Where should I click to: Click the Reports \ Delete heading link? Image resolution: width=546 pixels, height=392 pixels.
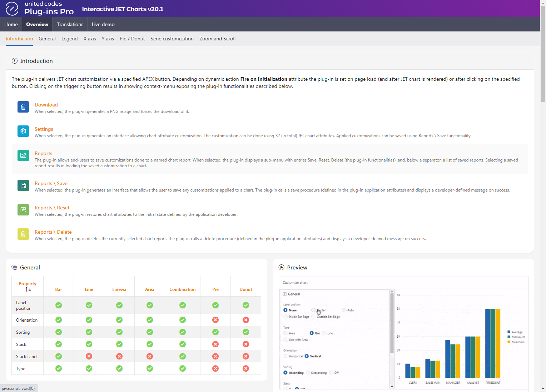tap(53, 232)
